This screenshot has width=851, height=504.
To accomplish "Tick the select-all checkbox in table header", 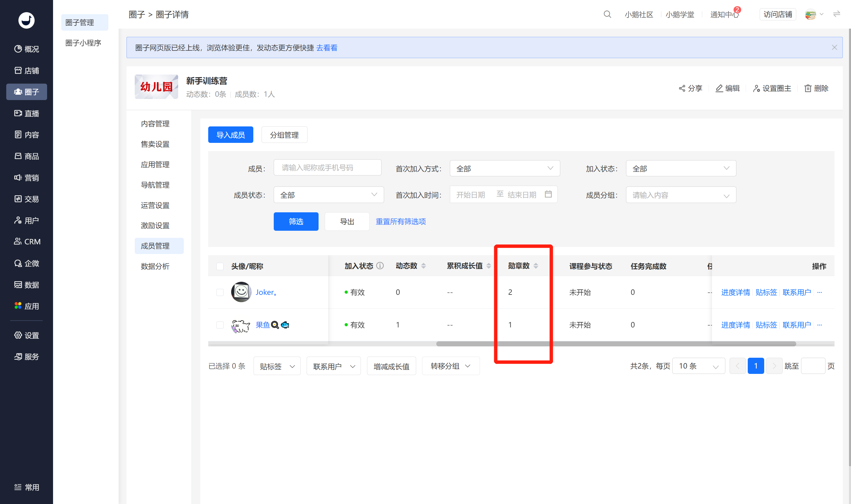I will pyautogui.click(x=220, y=266).
